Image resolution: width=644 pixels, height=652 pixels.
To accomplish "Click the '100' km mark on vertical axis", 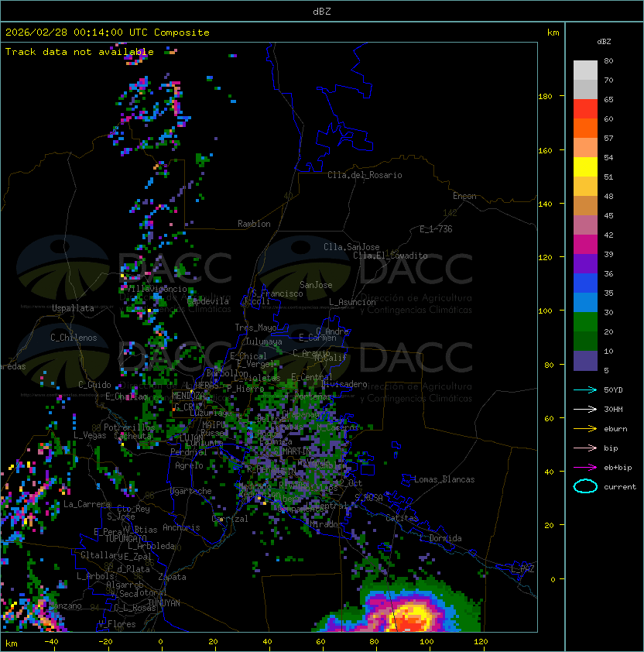I will [545, 311].
